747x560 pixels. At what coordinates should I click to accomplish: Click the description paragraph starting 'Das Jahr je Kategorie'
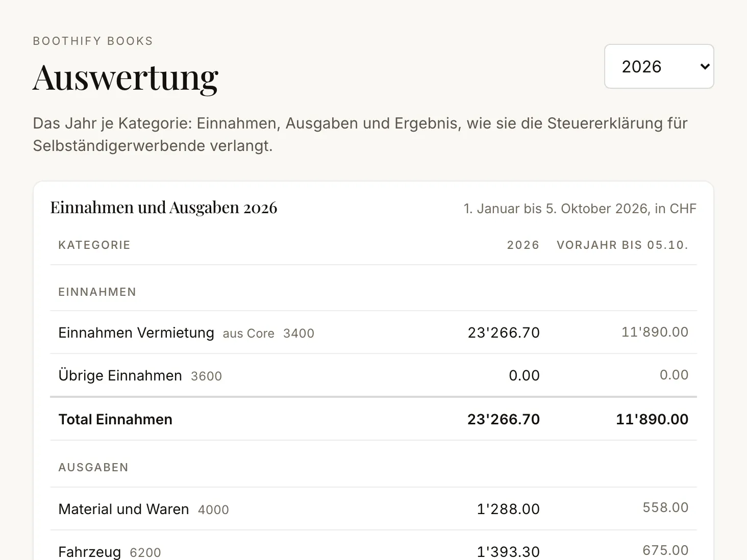click(360, 135)
